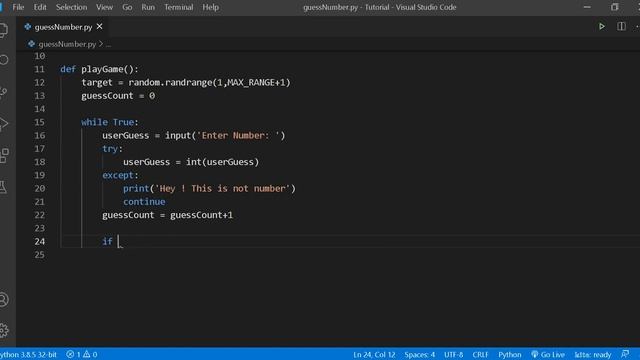This screenshot has width=640, height=360.
Task: Click the Python 3.8.5 32-bit interpreter selector
Action: (28, 354)
